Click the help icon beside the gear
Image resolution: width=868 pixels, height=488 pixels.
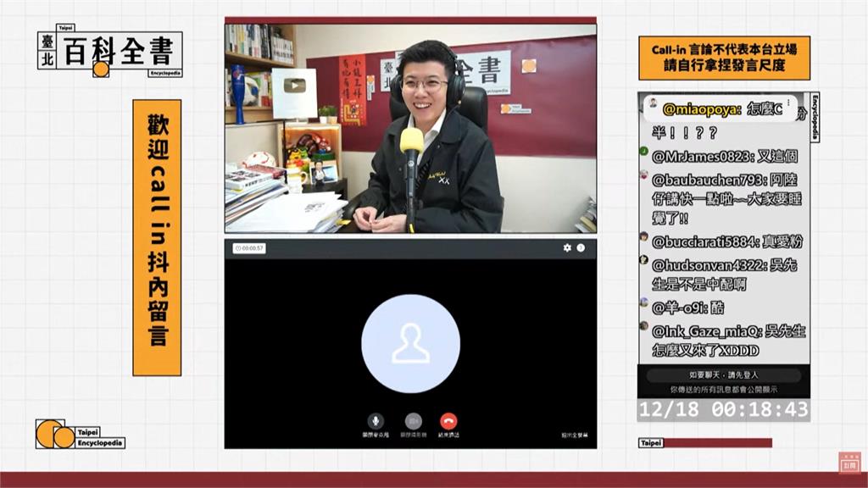pyautogui.click(x=581, y=248)
